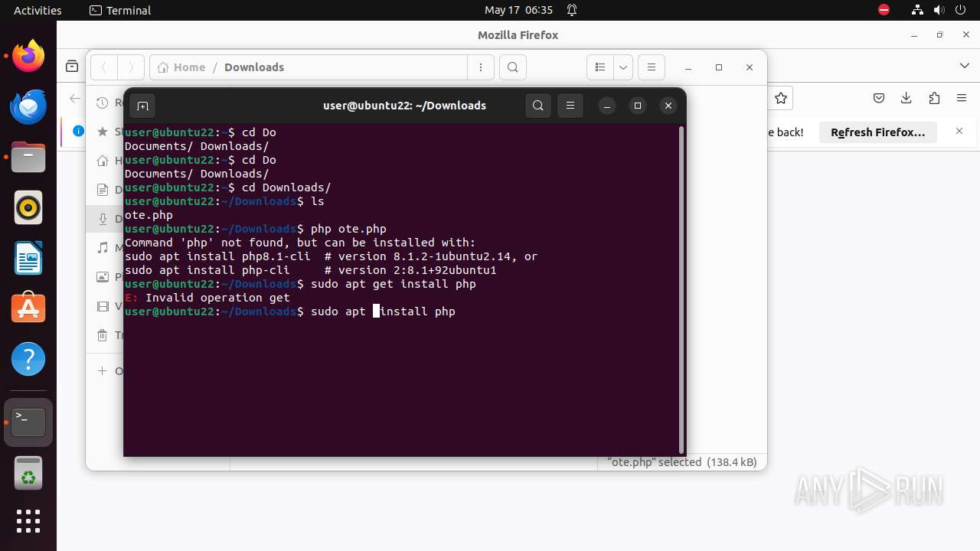980x551 pixels.
Task: Click 'E: Invalid operation get' error text
Action: [207, 298]
